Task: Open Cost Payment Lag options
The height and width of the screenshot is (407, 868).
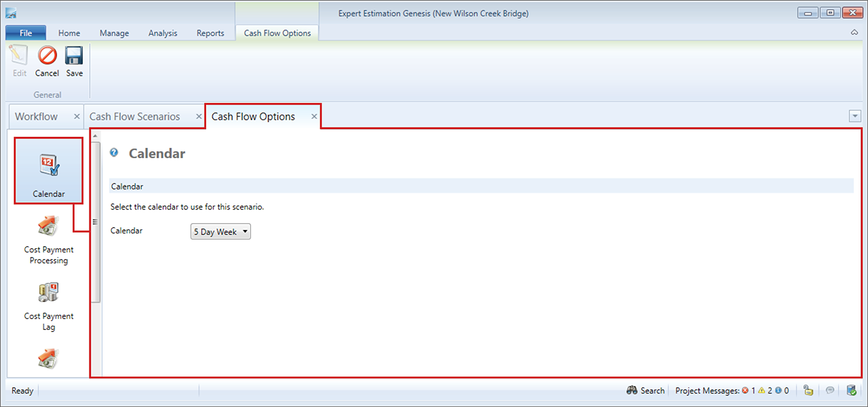Action: coord(49,304)
